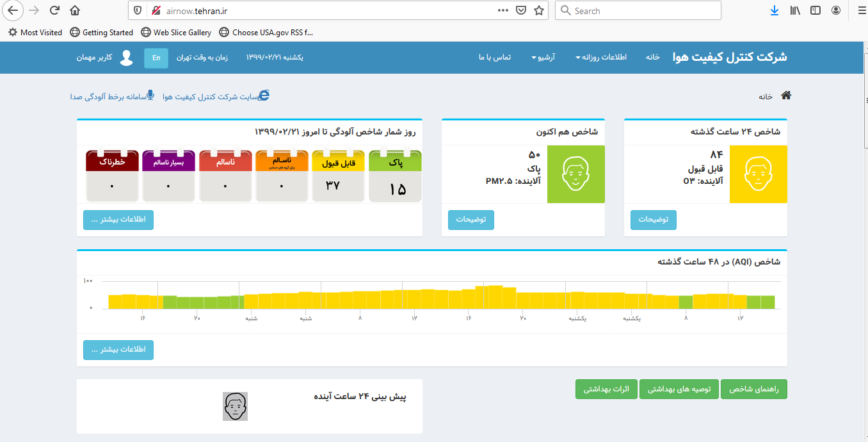The image size is (868, 442).
Task: Expand the آرشیو dropdown menu
Action: point(542,58)
